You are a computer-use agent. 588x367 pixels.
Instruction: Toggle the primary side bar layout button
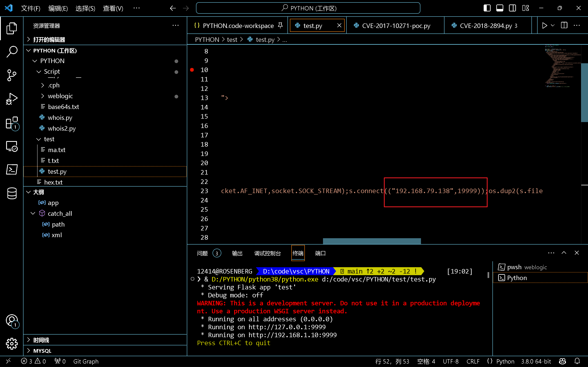point(487,8)
